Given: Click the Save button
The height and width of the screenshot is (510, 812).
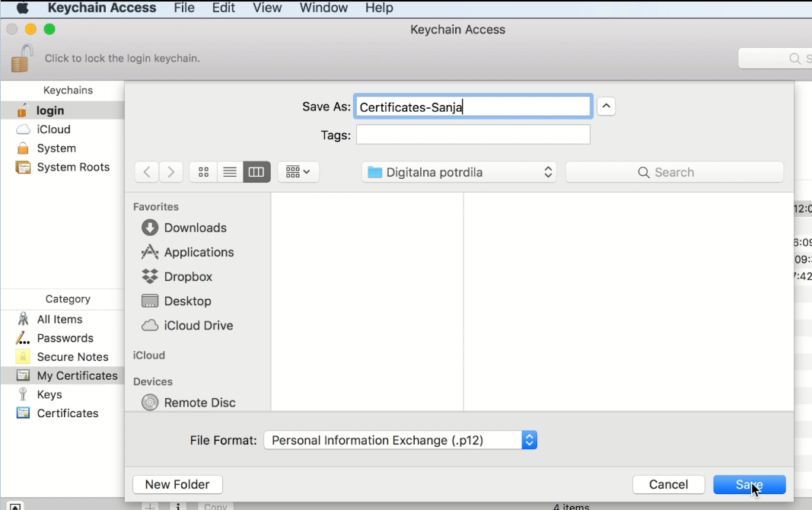Looking at the screenshot, I should pyautogui.click(x=750, y=484).
